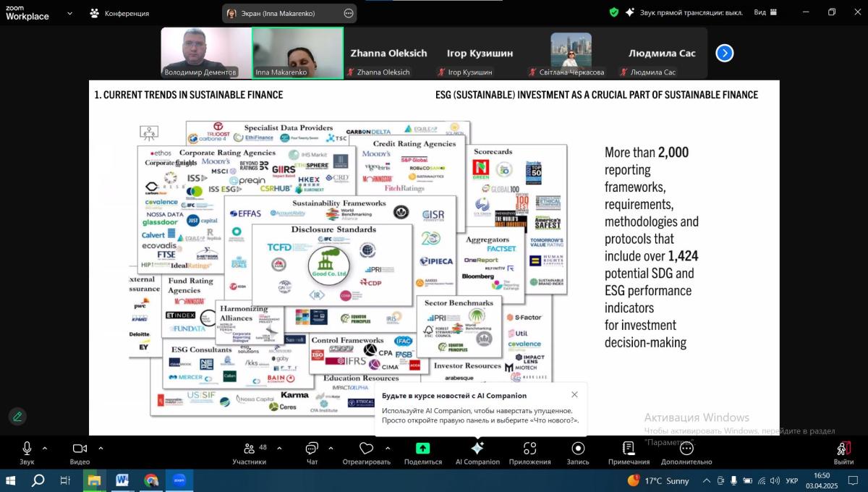Select Inna Makarenko video thumbnail
The image size is (868, 492).
coord(297,53)
